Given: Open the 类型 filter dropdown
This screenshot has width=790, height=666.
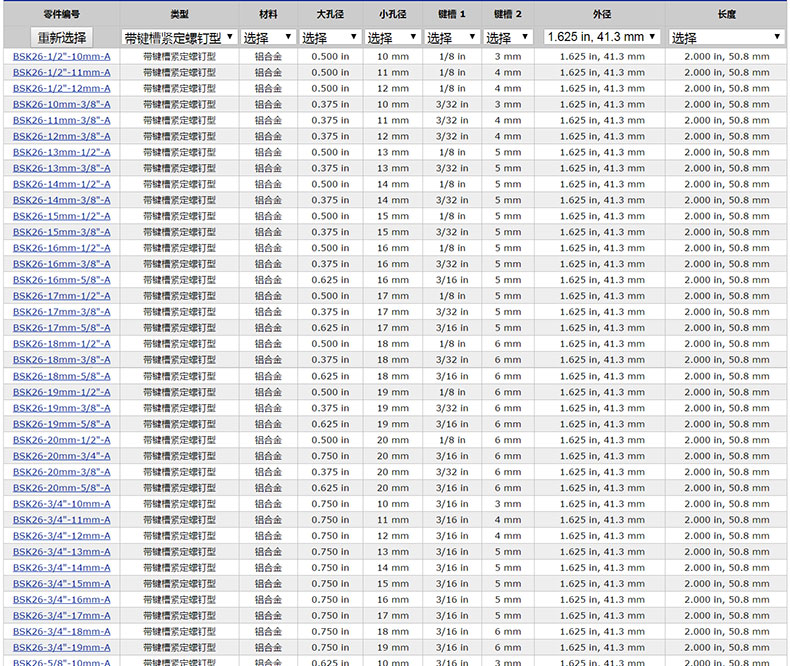Looking at the screenshot, I should [x=179, y=37].
